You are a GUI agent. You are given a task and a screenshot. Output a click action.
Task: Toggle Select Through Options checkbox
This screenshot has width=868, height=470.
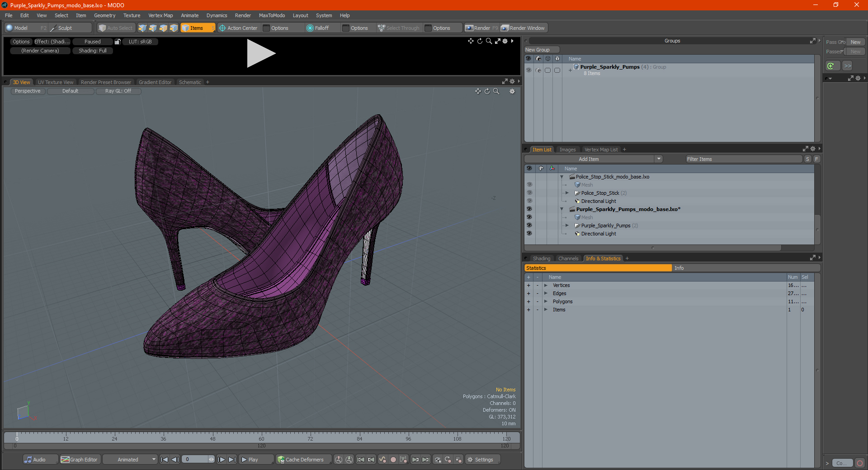click(428, 28)
